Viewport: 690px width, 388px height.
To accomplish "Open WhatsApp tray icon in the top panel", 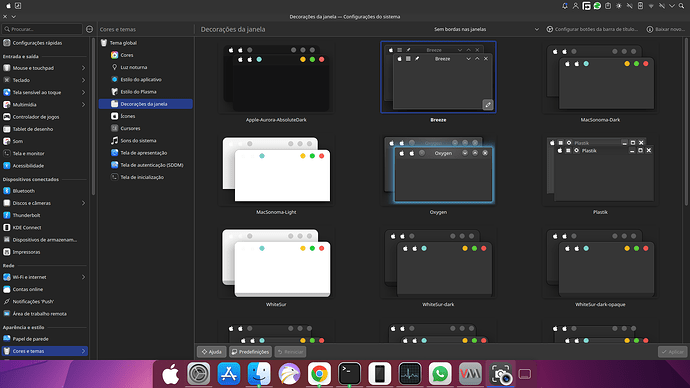I will [597, 6].
